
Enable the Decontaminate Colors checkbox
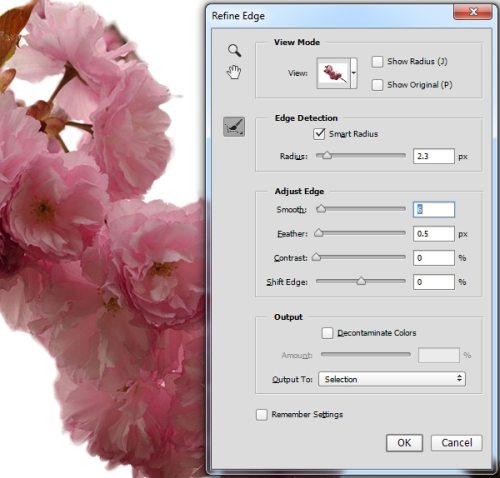point(327,333)
